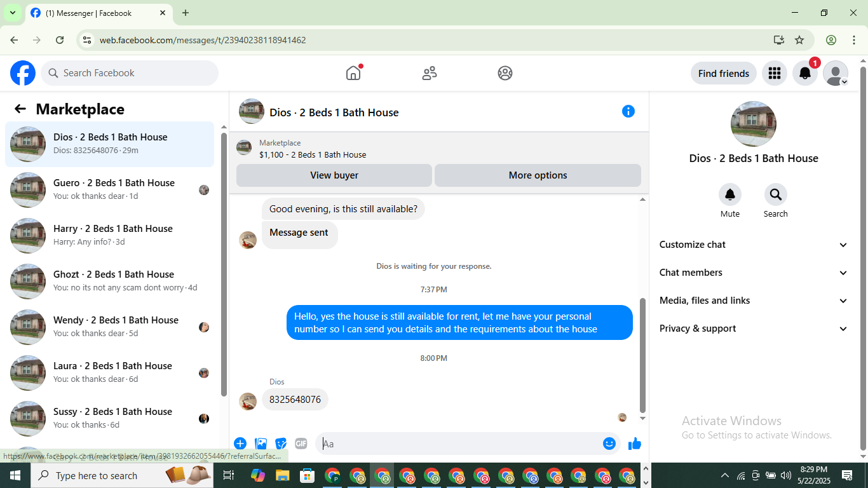Click the 8325648076 message bubble
This screenshot has width=868, height=488.
pyautogui.click(x=295, y=400)
